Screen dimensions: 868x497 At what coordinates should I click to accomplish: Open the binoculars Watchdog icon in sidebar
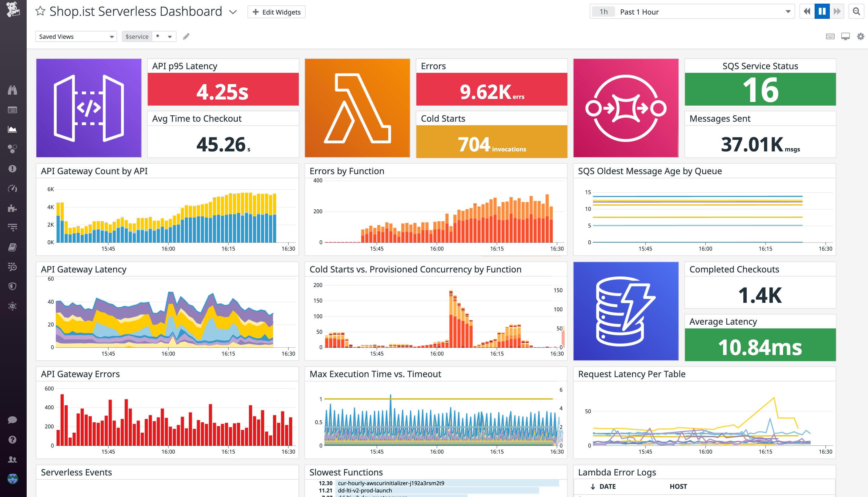point(13,90)
